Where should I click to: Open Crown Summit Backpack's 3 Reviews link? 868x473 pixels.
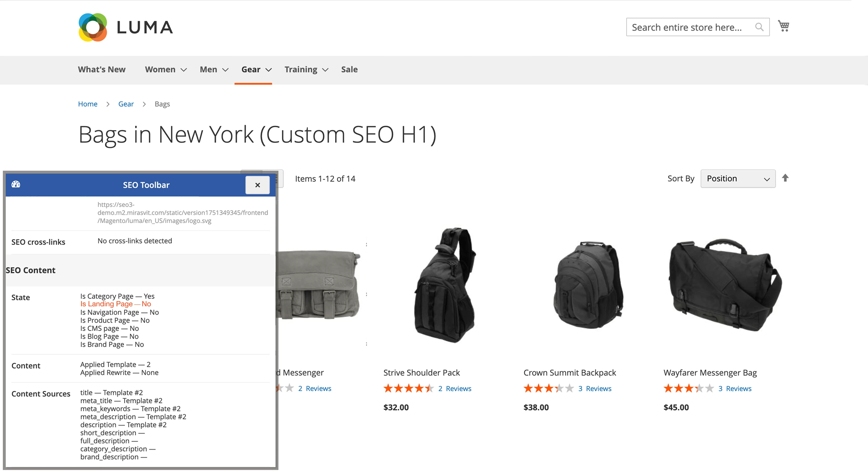pyautogui.click(x=595, y=388)
